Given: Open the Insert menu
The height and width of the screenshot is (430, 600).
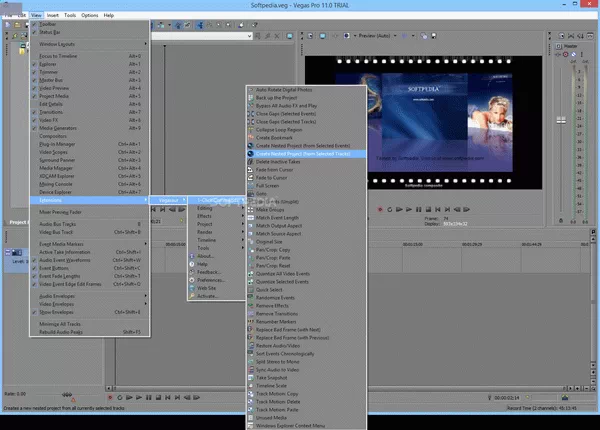Looking at the screenshot, I should (x=51, y=16).
